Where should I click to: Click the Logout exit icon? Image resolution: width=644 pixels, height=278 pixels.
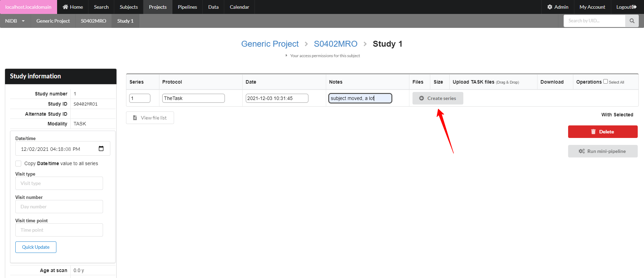point(634,7)
